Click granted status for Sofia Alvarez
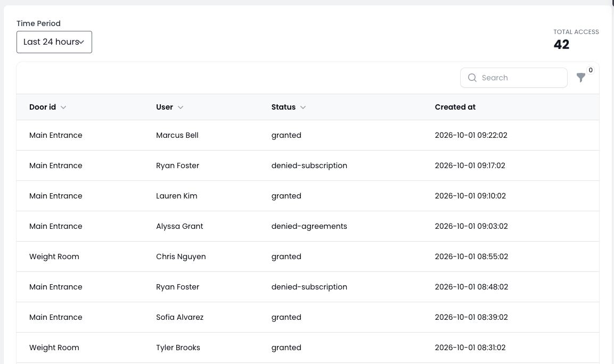 [286, 317]
